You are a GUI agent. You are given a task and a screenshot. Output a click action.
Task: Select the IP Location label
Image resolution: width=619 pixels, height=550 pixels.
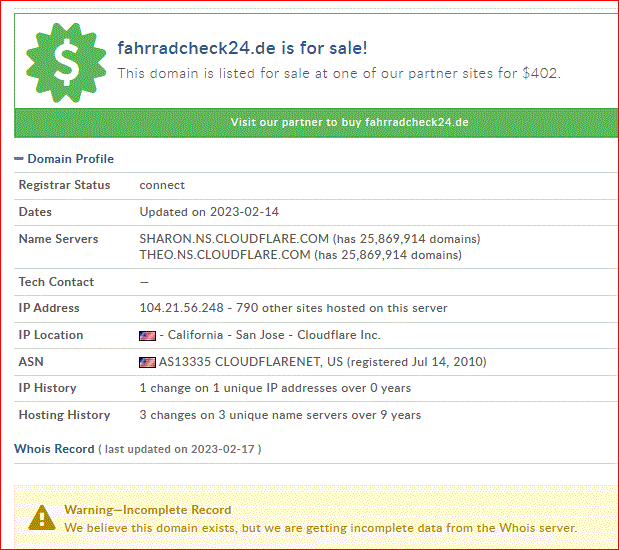click(x=51, y=335)
